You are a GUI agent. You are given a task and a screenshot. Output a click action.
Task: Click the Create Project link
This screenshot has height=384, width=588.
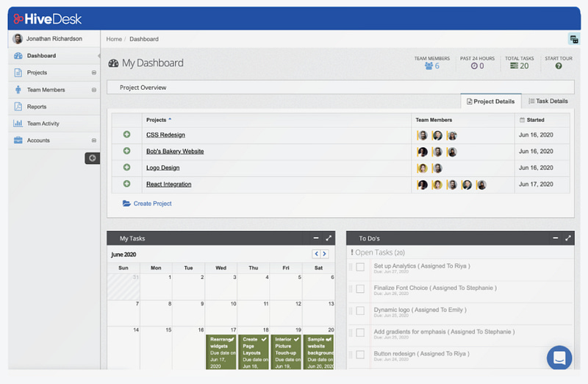147,204
